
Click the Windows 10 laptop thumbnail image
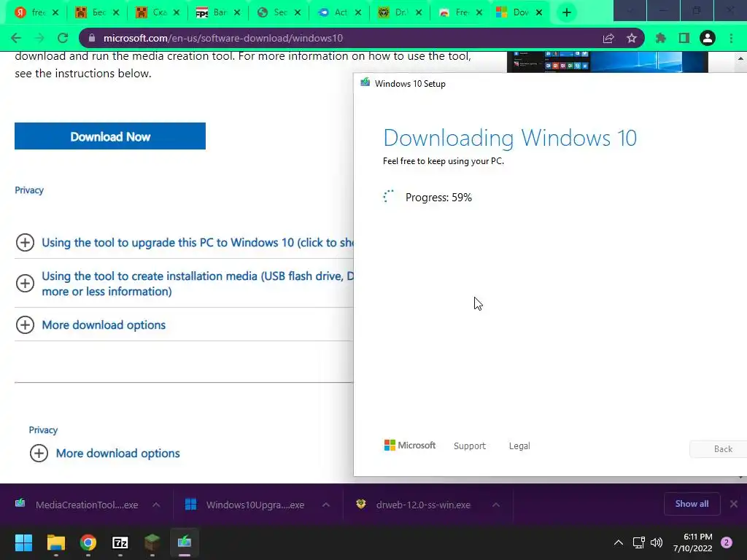608,62
